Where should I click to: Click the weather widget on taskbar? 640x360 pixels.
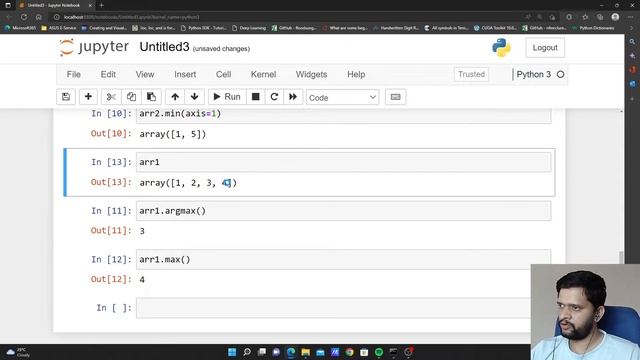pos(18,352)
